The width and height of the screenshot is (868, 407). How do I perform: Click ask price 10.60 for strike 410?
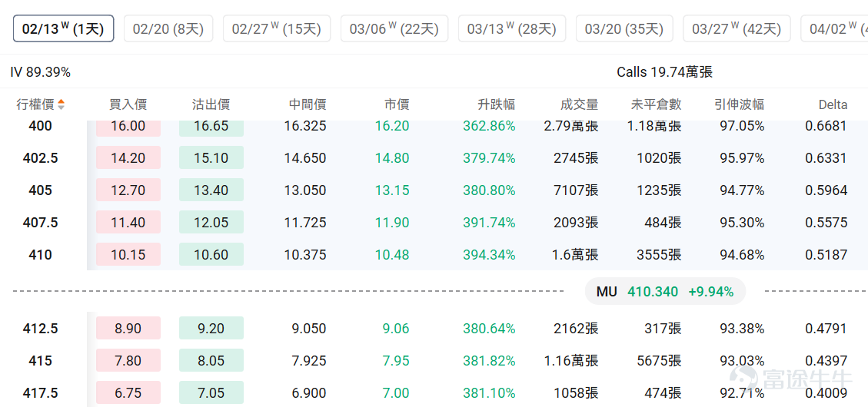pos(211,254)
